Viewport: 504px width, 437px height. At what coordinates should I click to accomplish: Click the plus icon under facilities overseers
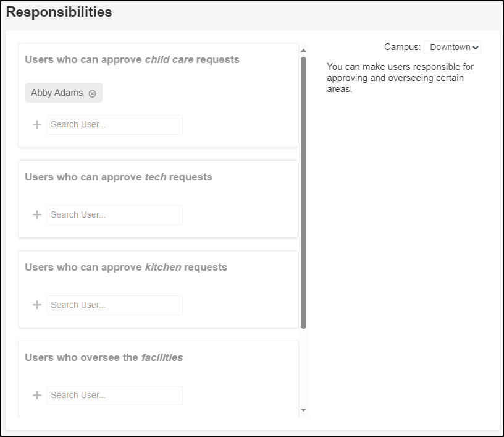pyautogui.click(x=37, y=395)
